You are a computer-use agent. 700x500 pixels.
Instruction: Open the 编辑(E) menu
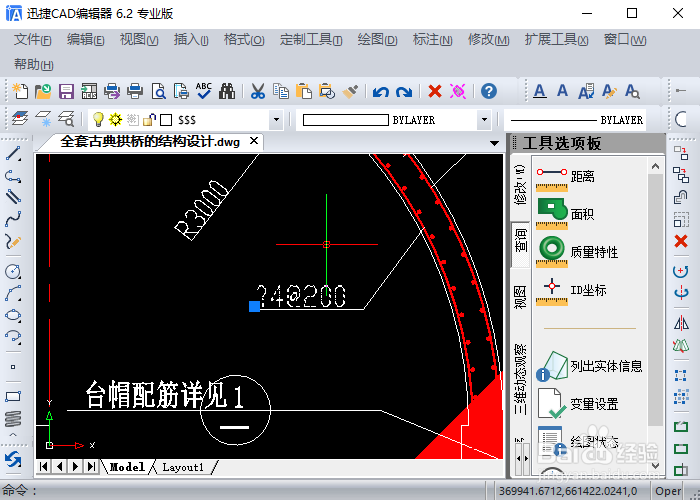point(85,40)
